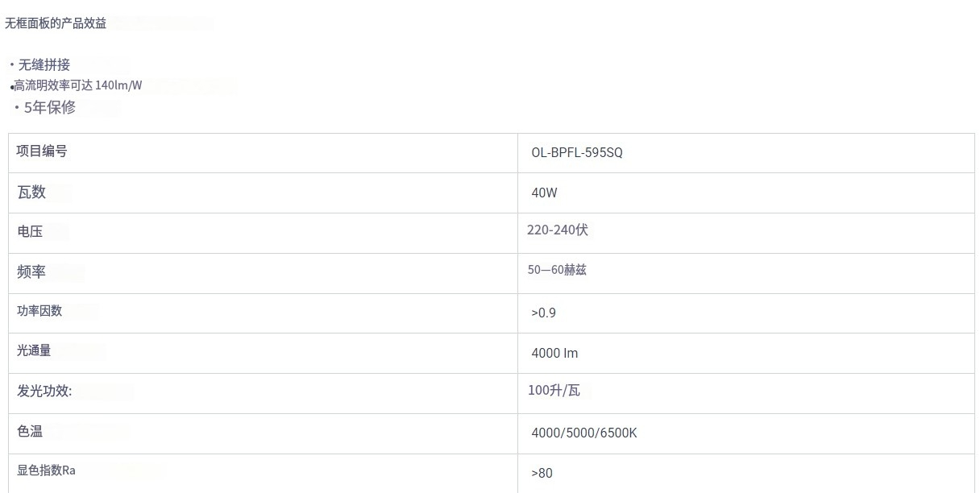Click the 功率因数 row label
This screenshot has height=493, width=980.
click(x=39, y=310)
